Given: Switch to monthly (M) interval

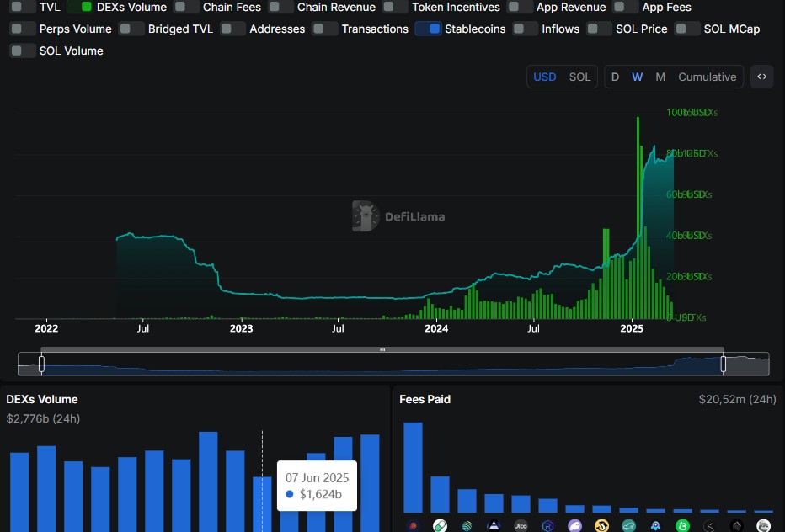Looking at the screenshot, I should 660,77.
